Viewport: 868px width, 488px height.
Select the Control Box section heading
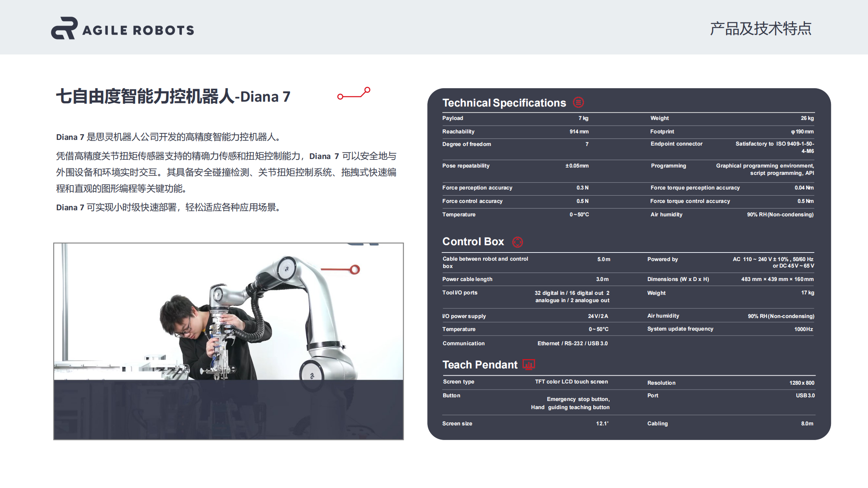[473, 242]
